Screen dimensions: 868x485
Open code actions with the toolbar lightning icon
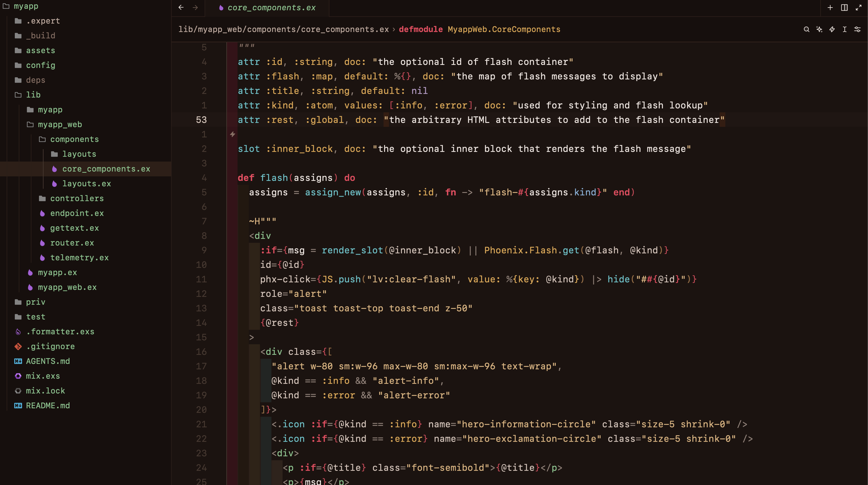pos(832,29)
